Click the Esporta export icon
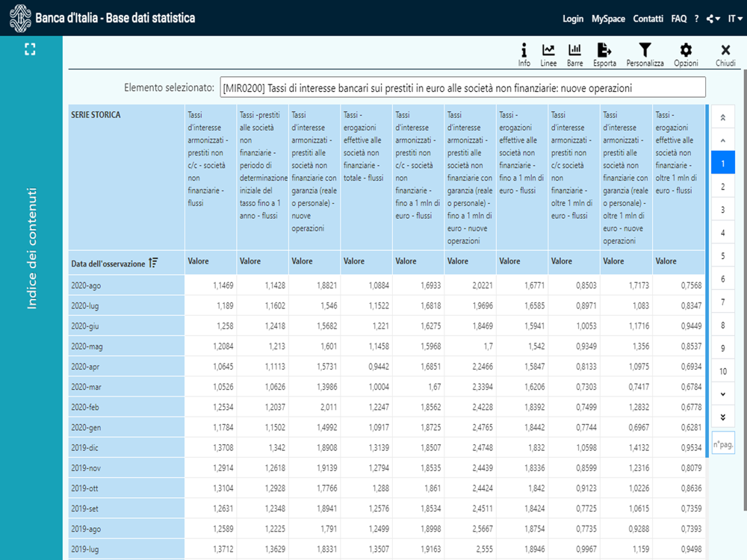 point(604,54)
